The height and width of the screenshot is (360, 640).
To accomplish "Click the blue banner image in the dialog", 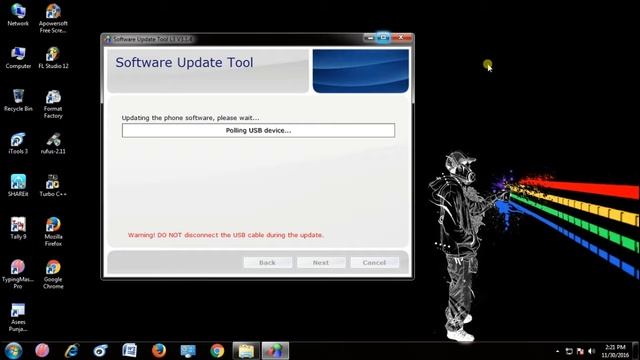I will point(361,71).
